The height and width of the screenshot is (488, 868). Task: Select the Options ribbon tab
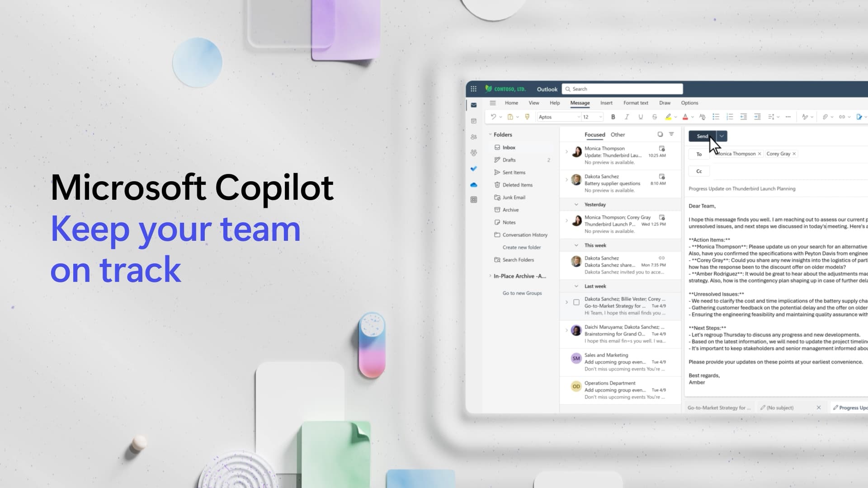tap(689, 103)
